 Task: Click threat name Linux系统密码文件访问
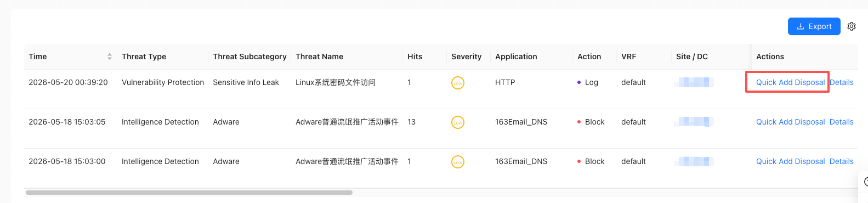336,82
